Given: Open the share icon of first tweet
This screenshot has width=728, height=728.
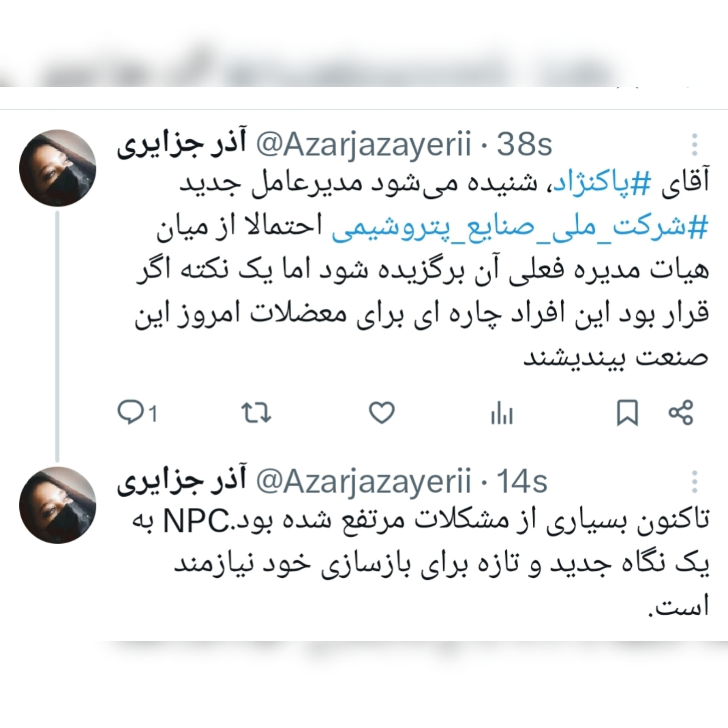Looking at the screenshot, I should coord(681,413).
